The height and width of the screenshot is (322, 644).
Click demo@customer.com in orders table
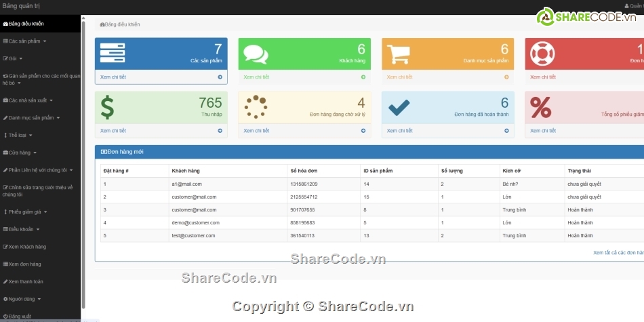click(x=195, y=222)
